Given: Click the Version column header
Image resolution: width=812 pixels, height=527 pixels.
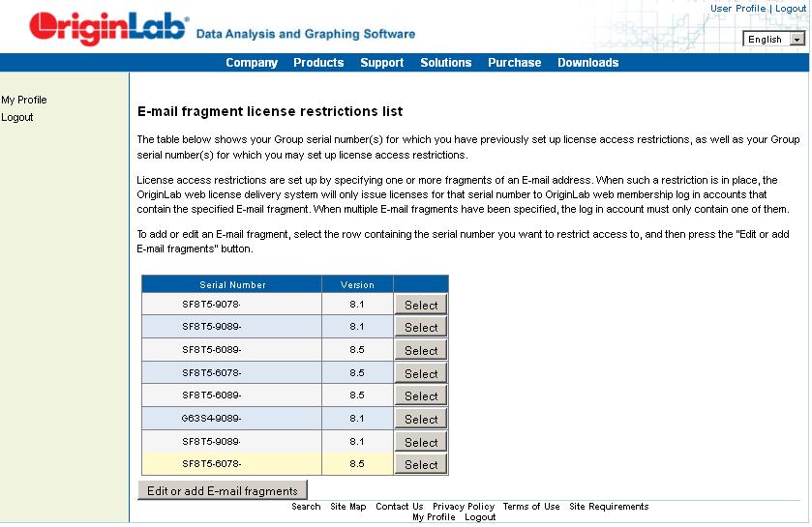Looking at the screenshot, I should pos(357,284).
